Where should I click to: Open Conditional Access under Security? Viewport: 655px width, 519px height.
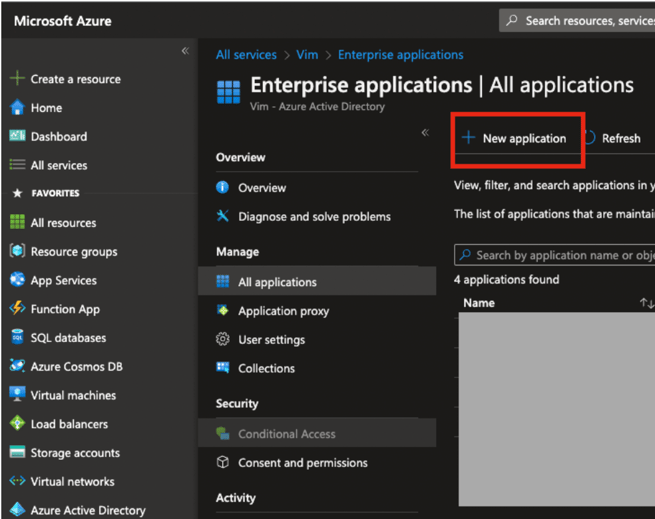[x=286, y=434]
